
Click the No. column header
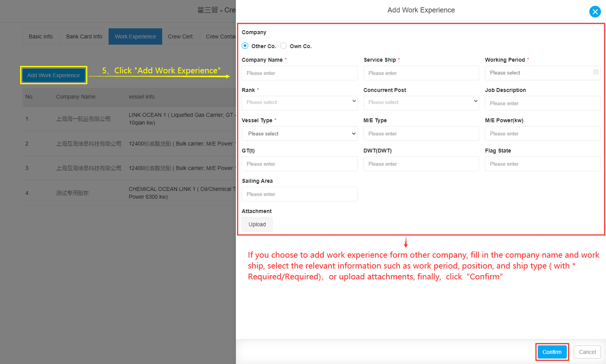(29, 97)
